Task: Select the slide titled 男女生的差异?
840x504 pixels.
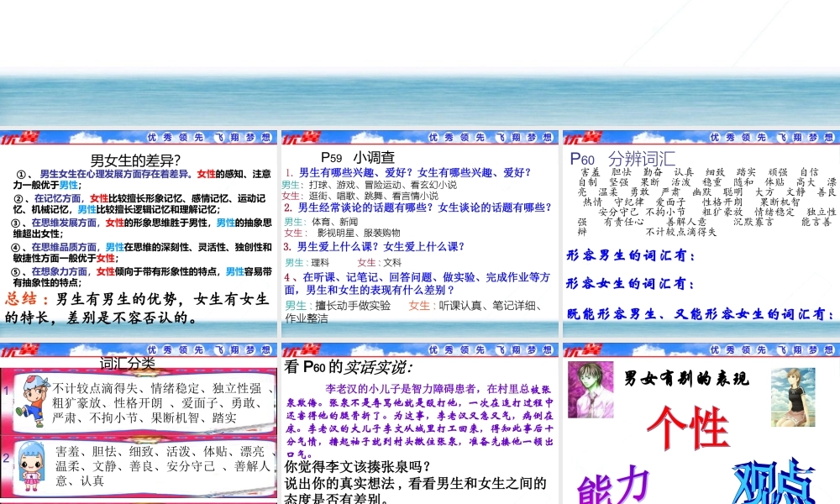Action: (x=139, y=234)
